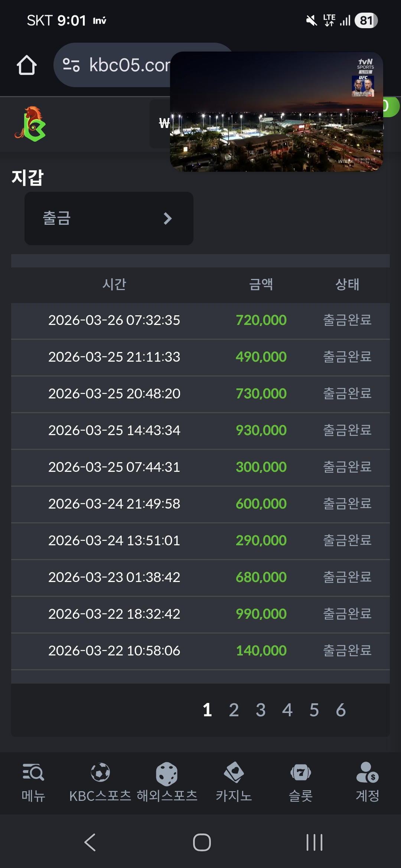Viewport: 401px width, 868px height.
Task: Expand the 출금 dropdown selector
Action: 109,218
